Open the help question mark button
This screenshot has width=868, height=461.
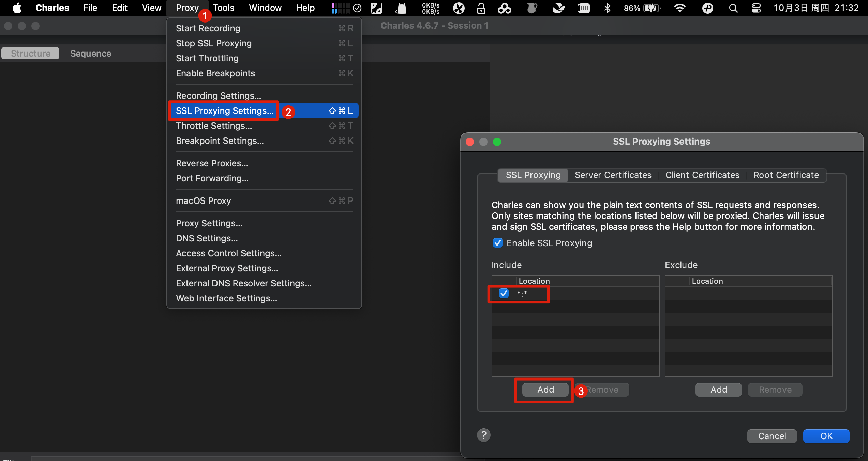point(483,435)
